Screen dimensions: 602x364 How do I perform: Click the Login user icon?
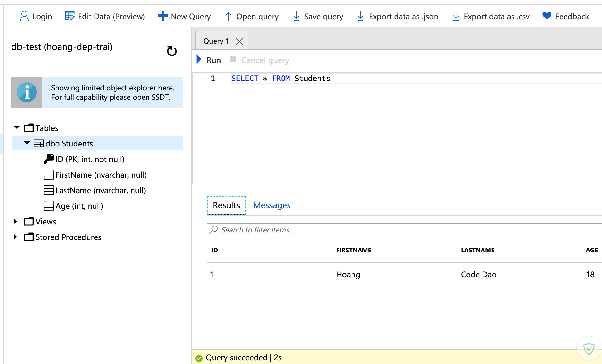point(24,16)
